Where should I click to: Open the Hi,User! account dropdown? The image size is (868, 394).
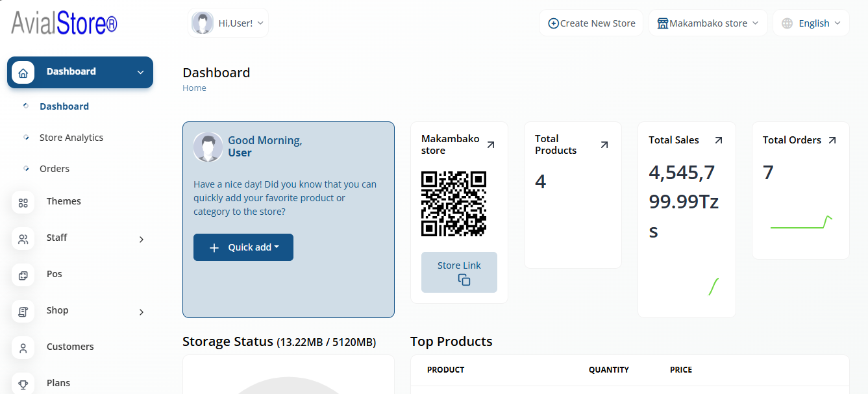coord(228,23)
